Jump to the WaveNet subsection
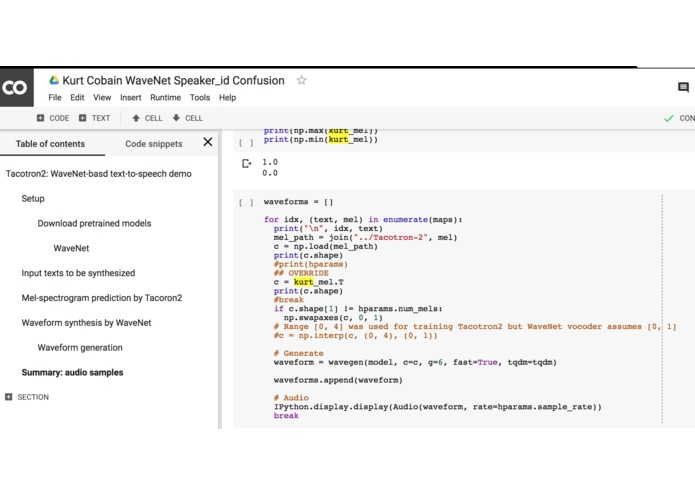Image resolution: width=695 pixels, height=494 pixels. [71, 248]
